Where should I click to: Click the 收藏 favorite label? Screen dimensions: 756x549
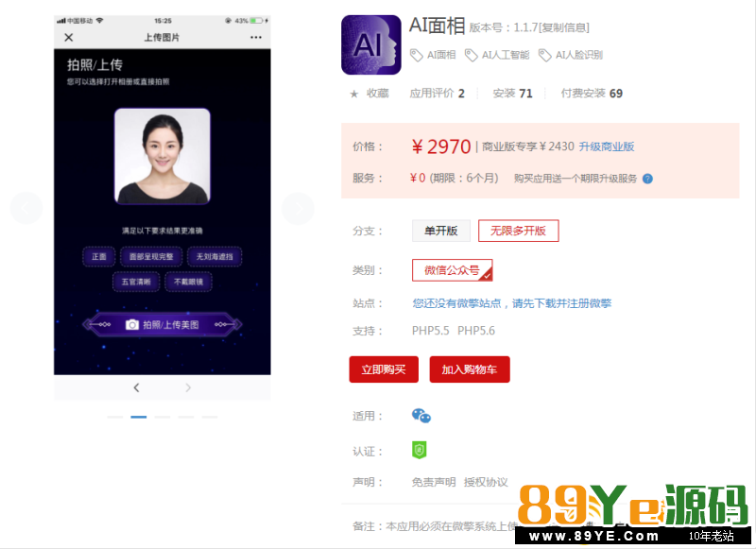click(x=377, y=93)
